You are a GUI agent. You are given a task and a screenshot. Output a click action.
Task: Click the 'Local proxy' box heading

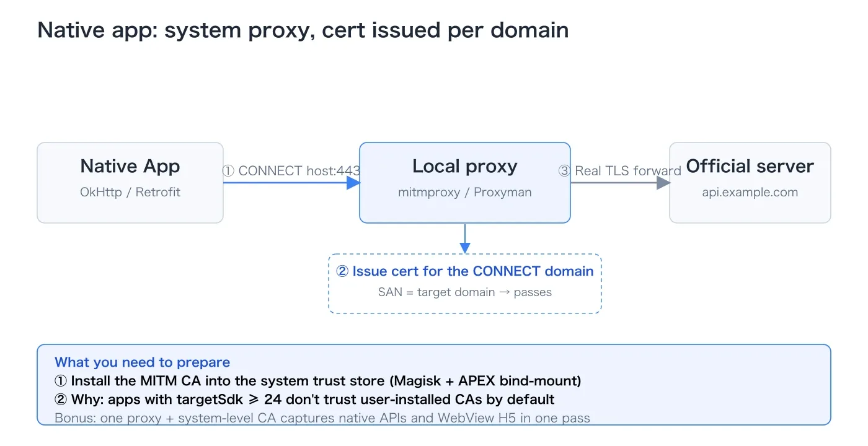pos(465,166)
